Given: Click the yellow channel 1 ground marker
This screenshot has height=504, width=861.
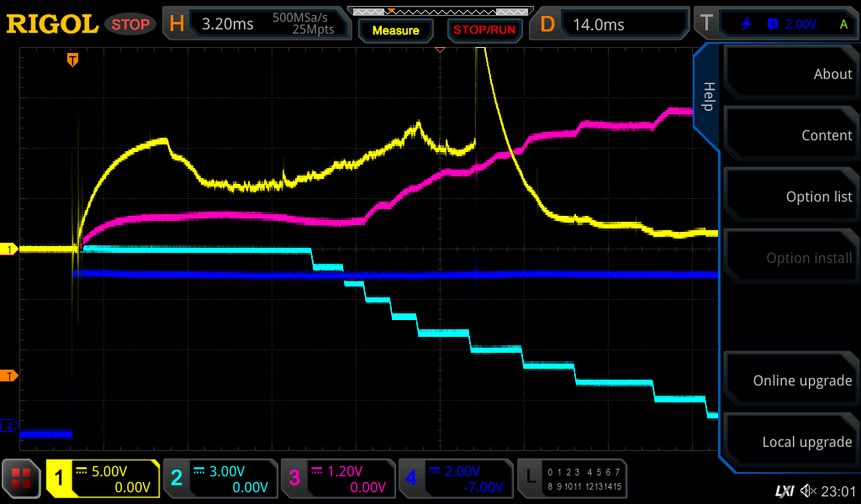Looking at the screenshot, I should pos(10,249).
